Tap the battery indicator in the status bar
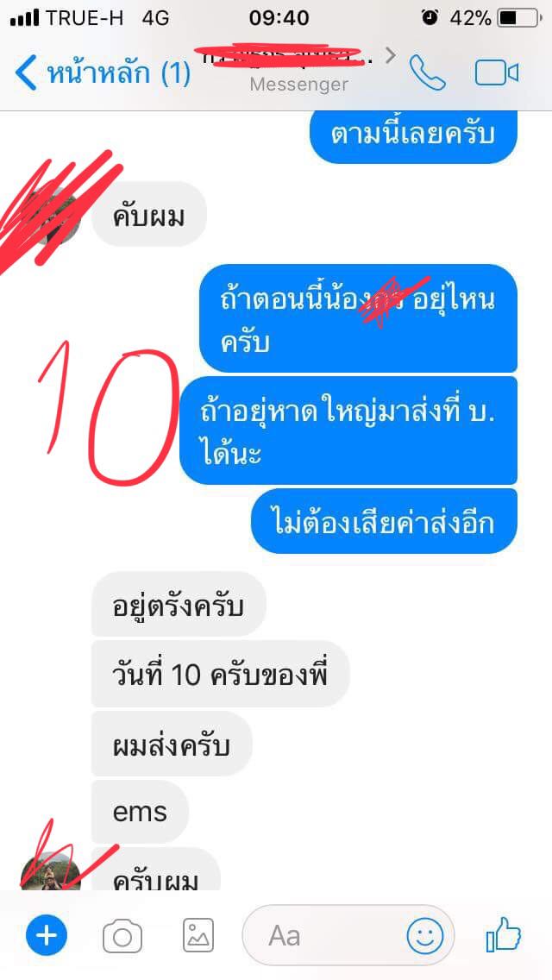552x980 pixels. pos(519,18)
